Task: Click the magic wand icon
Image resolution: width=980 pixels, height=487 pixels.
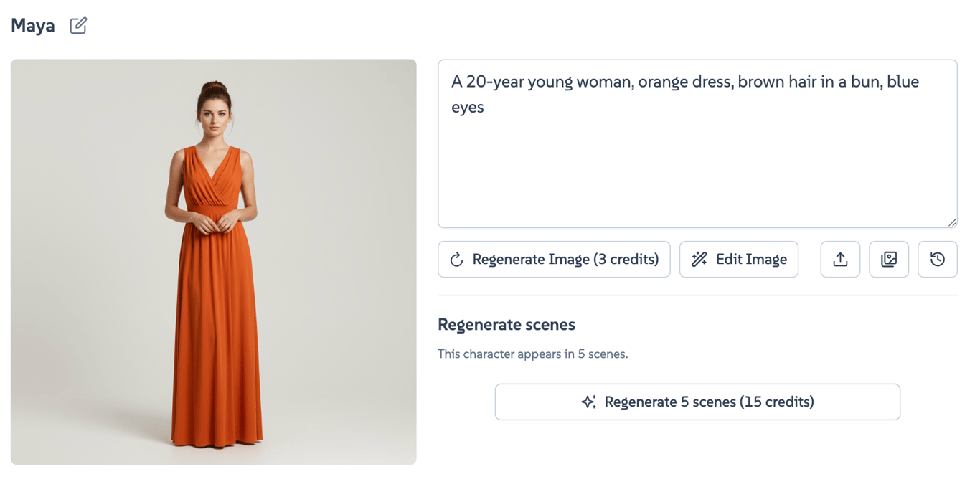Action: [699, 260]
